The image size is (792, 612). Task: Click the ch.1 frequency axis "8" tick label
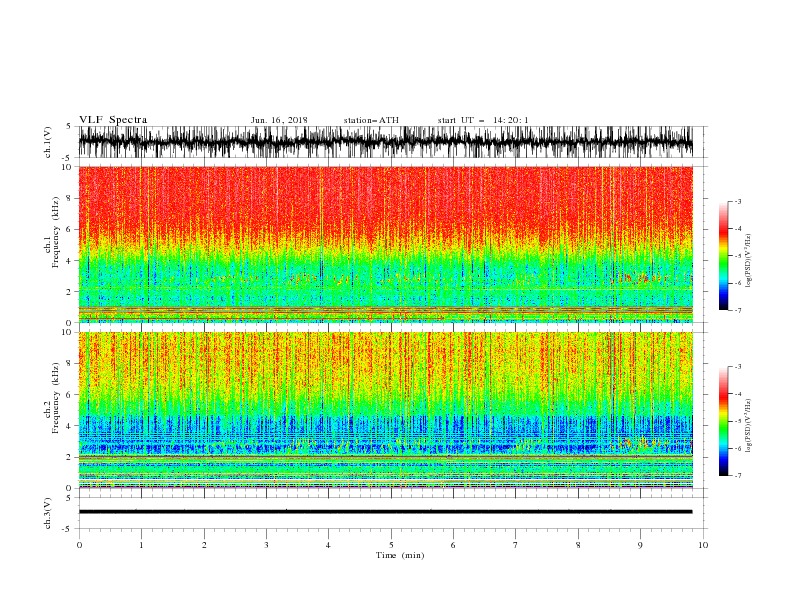coord(69,198)
